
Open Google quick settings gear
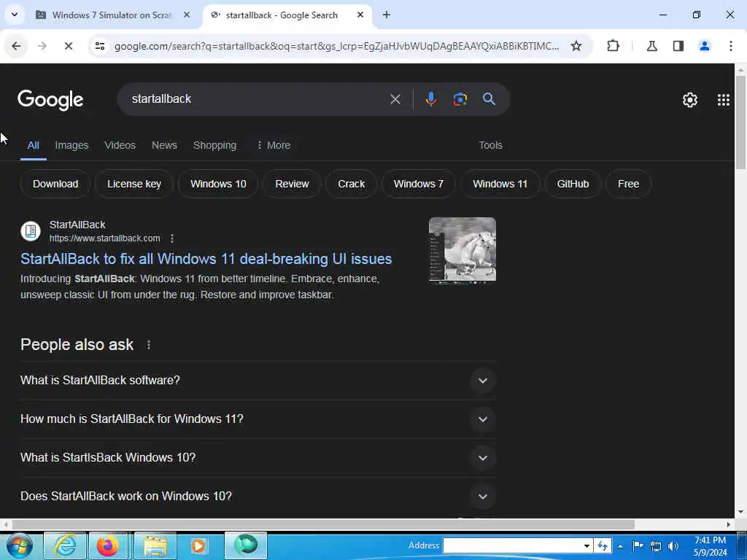coord(690,99)
